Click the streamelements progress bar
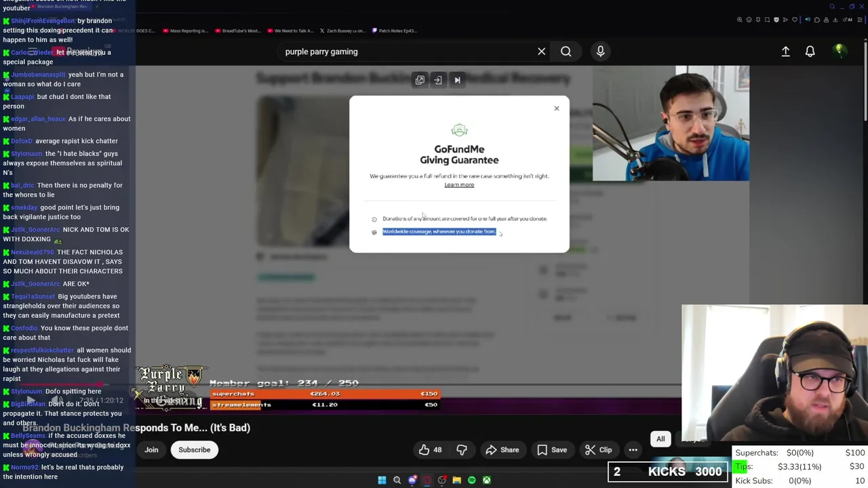The image size is (868, 488). (325, 405)
